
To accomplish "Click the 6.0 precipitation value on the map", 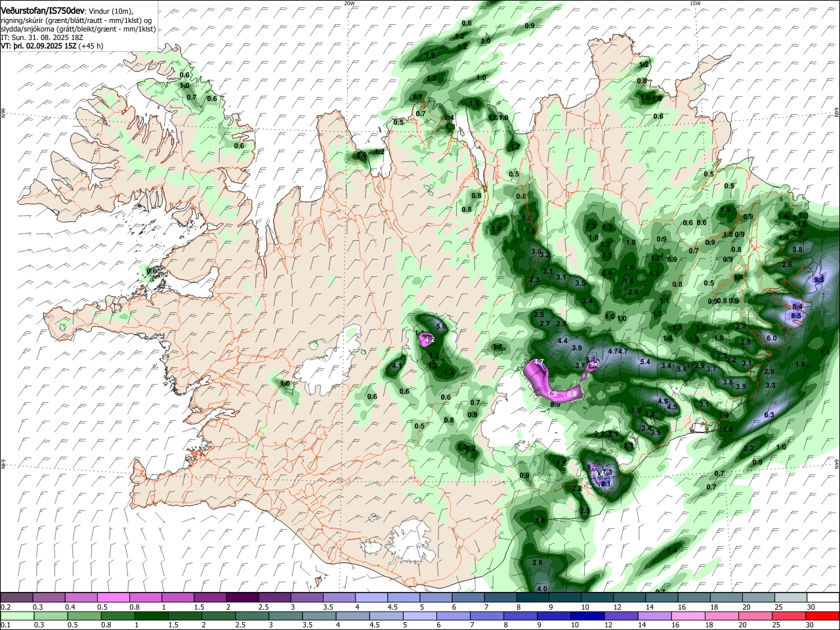I will 772,338.
